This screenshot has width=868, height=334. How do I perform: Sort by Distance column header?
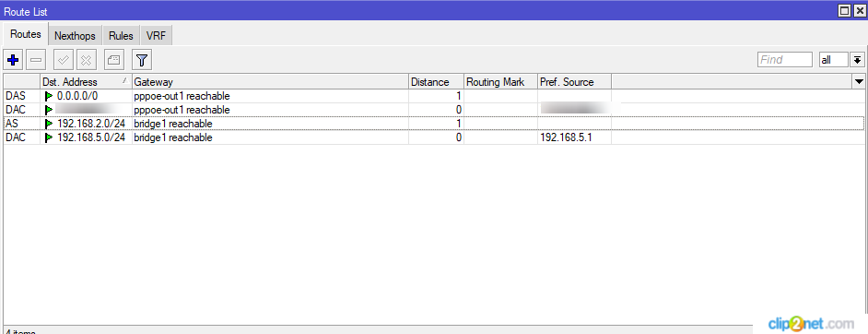click(x=436, y=82)
